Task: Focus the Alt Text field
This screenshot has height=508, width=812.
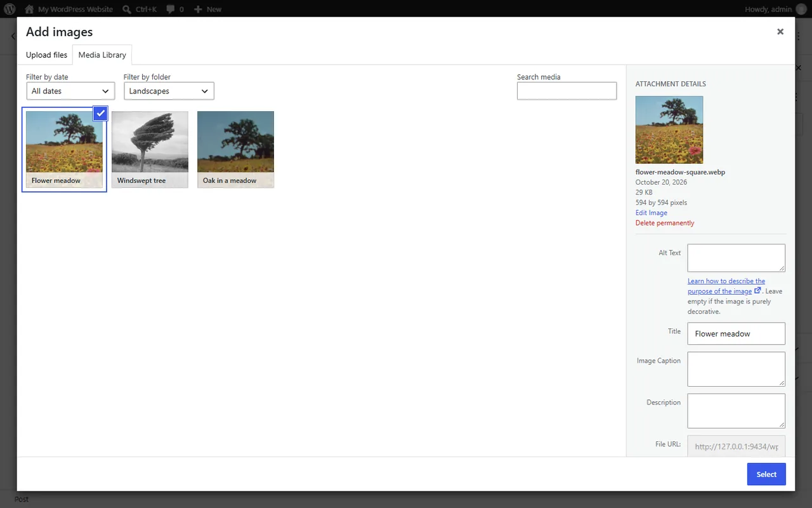Action: click(x=737, y=258)
